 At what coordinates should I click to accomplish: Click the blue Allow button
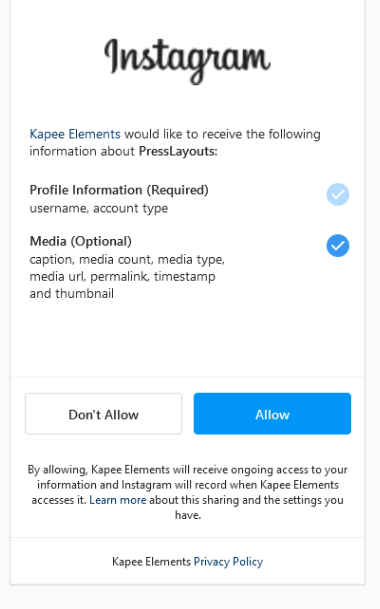click(272, 414)
